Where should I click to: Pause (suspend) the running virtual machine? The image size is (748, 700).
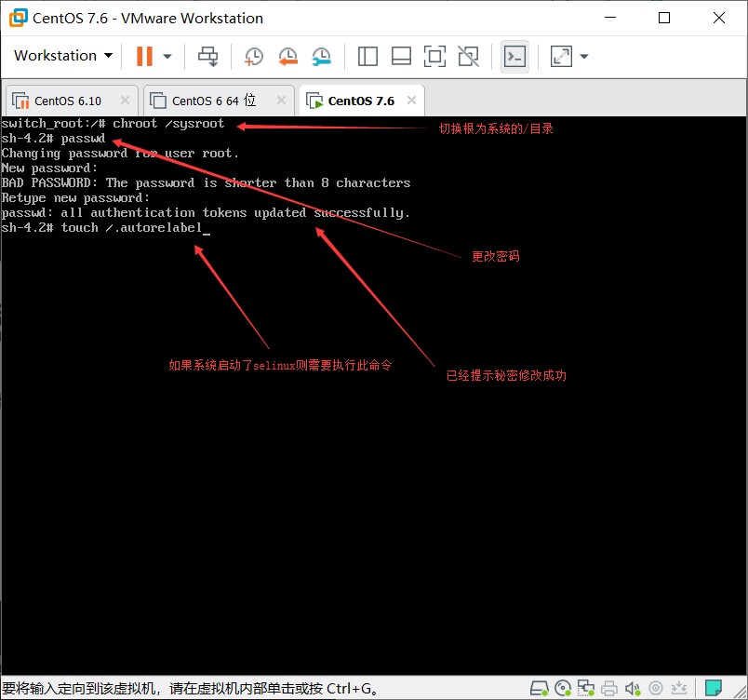tap(144, 56)
